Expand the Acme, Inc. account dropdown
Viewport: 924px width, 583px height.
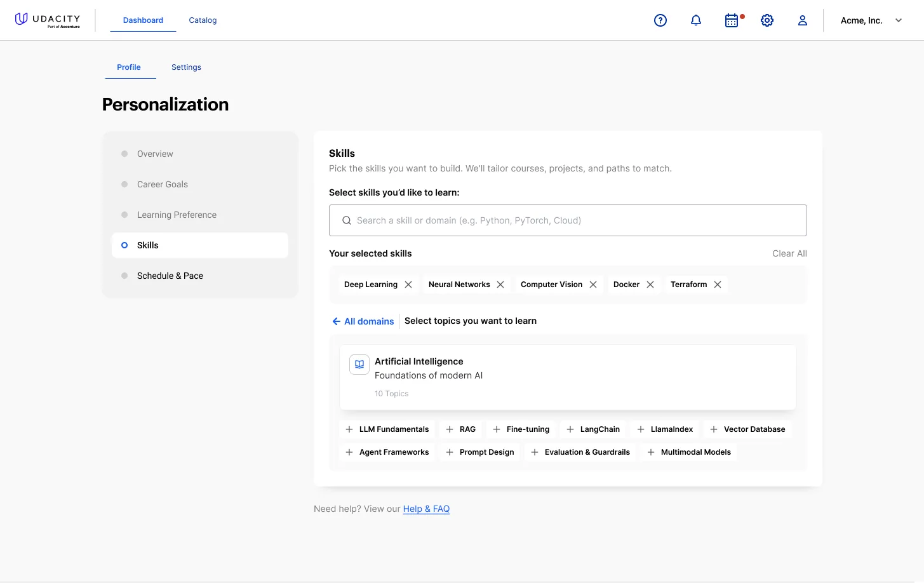871,20
